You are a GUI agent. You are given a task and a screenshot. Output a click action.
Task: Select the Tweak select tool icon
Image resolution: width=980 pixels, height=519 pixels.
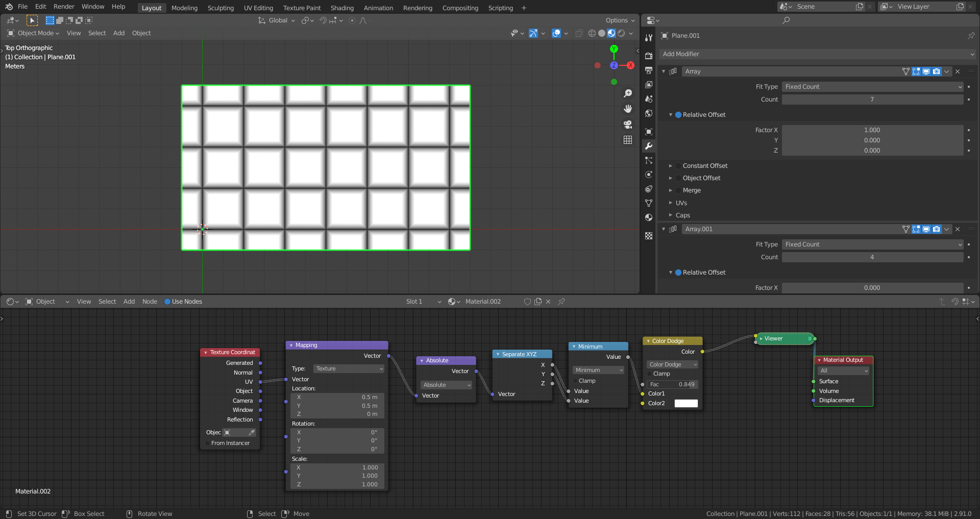pos(32,20)
